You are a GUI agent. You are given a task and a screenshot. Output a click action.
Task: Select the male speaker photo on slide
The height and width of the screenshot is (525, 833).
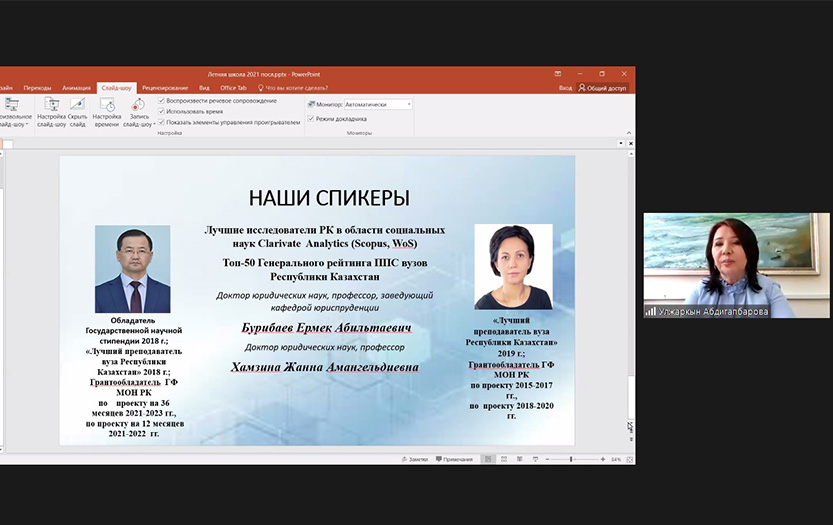coord(132,269)
